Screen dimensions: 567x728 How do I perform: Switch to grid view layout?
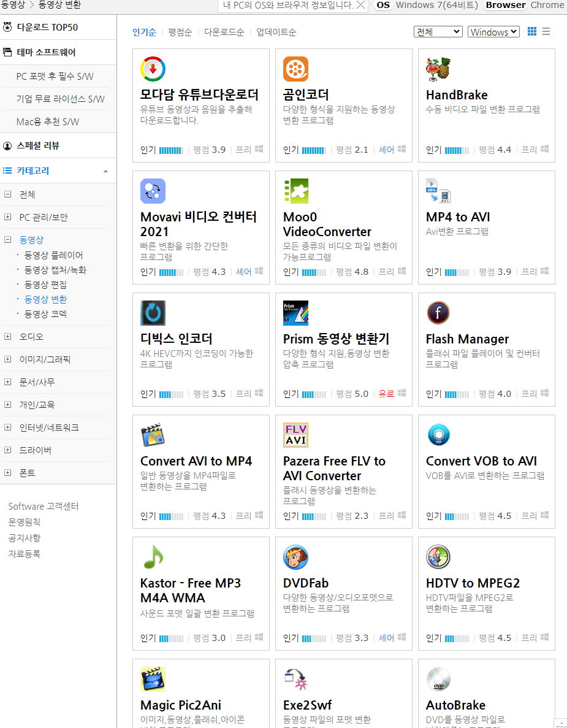(x=532, y=31)
